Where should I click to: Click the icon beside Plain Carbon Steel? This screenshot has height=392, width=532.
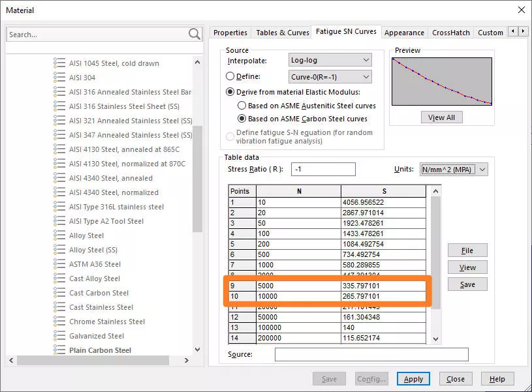click(59, 350)
